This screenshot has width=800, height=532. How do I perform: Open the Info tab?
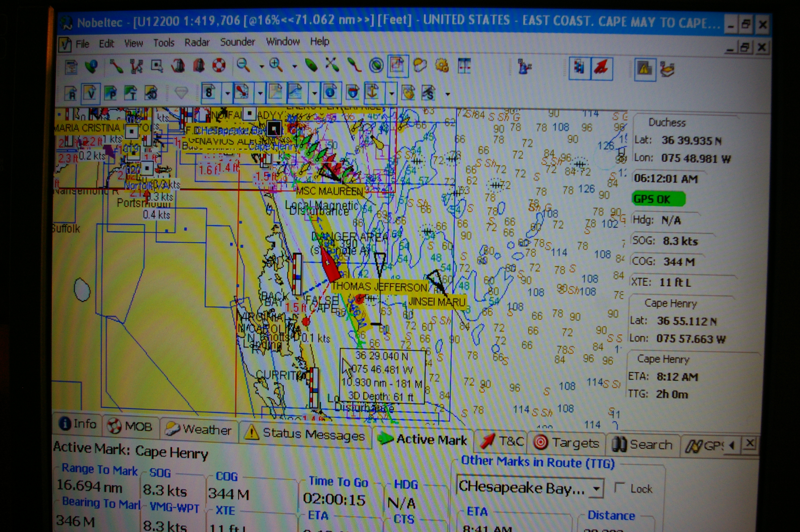tap(78, 424)
